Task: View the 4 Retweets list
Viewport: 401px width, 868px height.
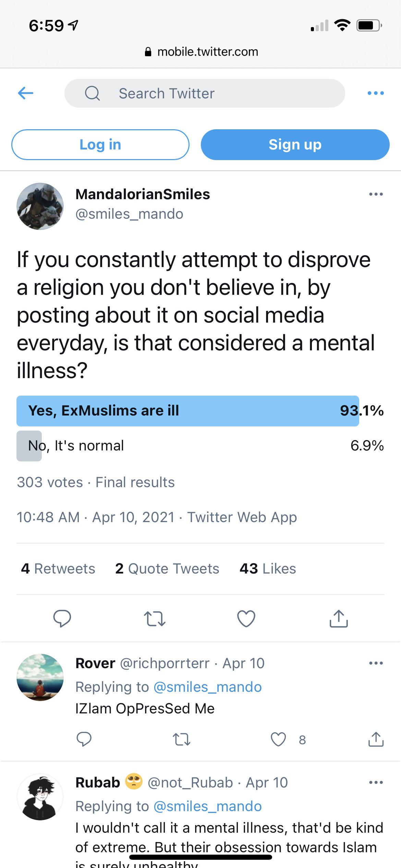Action: pos(58,569)
